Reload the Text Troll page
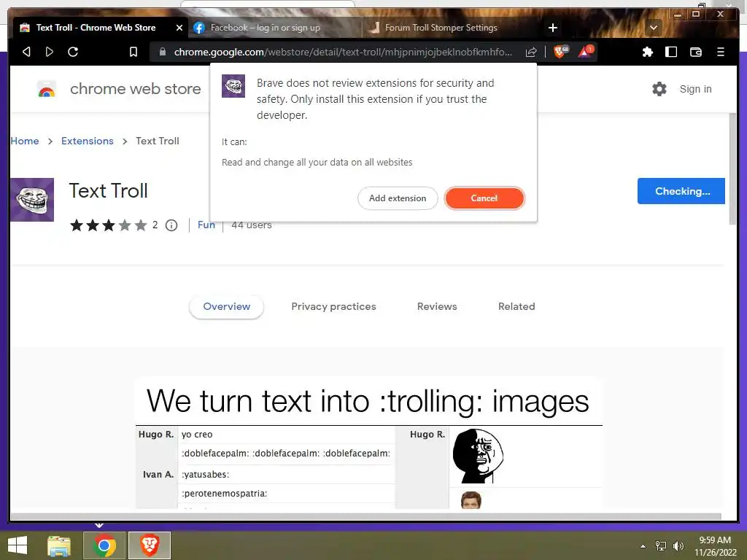This screenshot has width=747, height=560. [x=73, y=52]
